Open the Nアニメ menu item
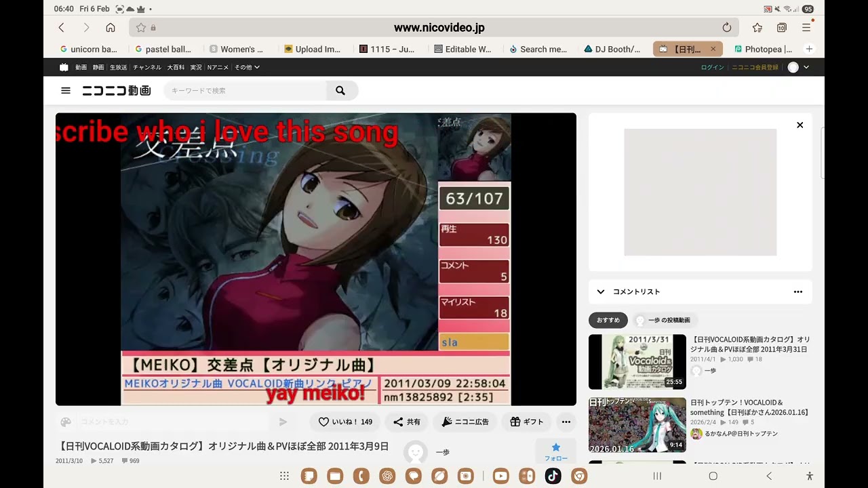Image resolution: width=868 pixels, height=488 pixels. [x=218, y=67]
